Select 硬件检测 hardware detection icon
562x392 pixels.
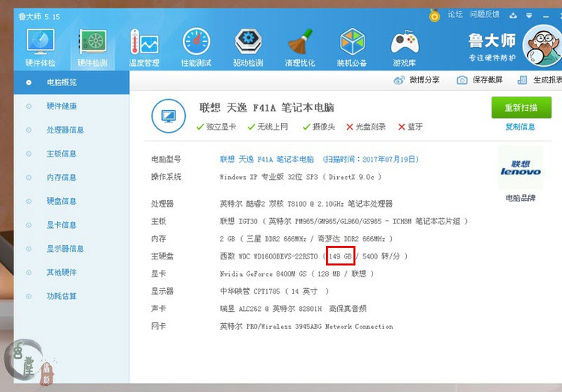(92, 48)
